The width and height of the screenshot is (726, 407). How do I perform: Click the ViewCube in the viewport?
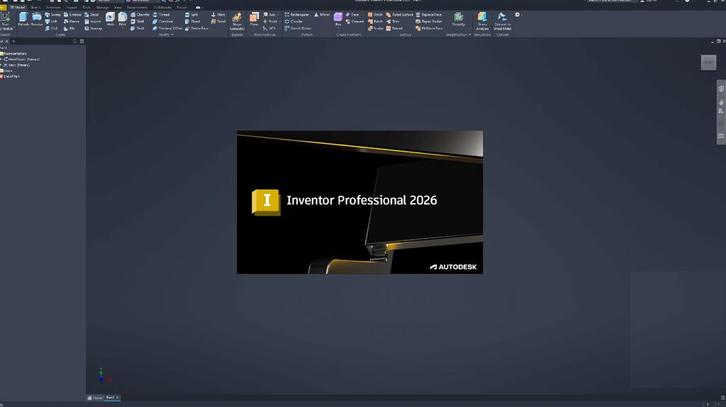pyautogui.click(x=708, y=63)
